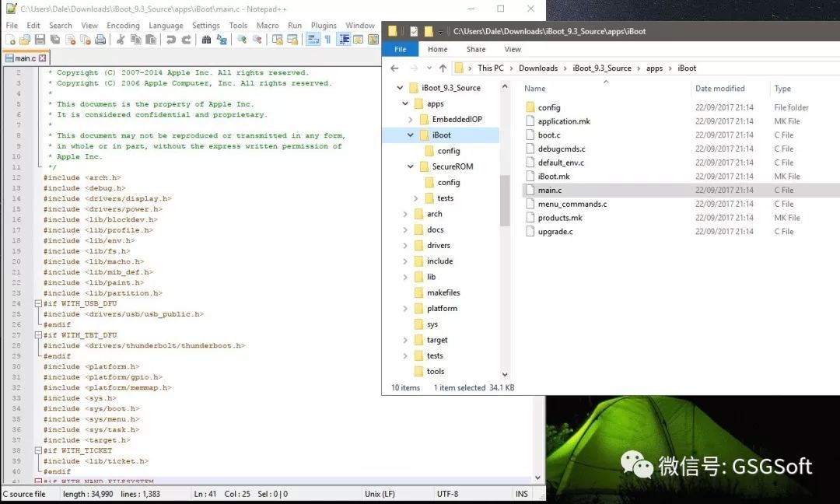Open the Settings menu in Notepad++
The image size is (840, 504).
[x=205, y=25]
